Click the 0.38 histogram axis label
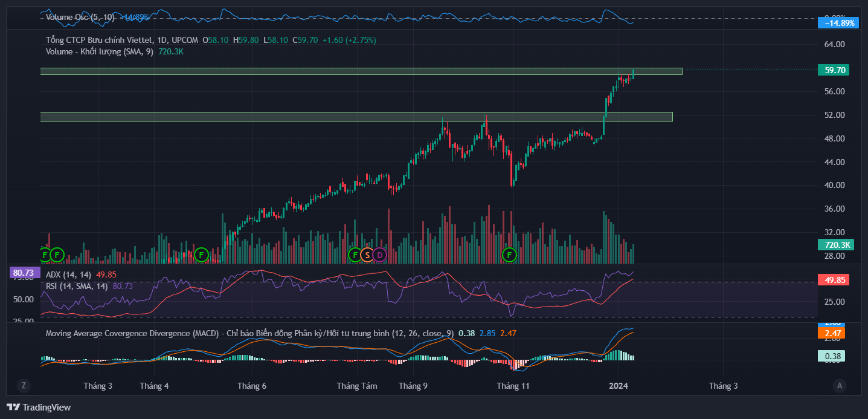The height and width of the screenshot is (419, 868). pyautogui.click(x=831, y=356)
